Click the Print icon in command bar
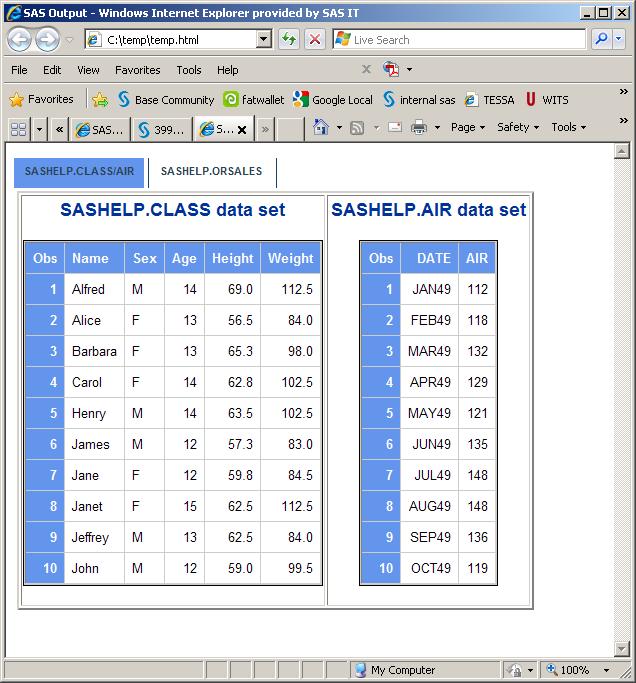The image size is (636, 683). pos(419,128)
